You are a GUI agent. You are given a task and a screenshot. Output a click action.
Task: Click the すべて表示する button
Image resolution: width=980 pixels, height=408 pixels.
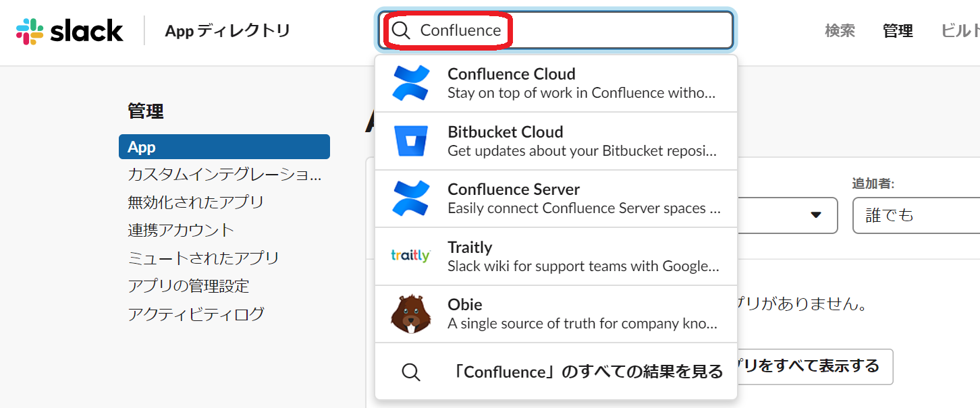815,366
